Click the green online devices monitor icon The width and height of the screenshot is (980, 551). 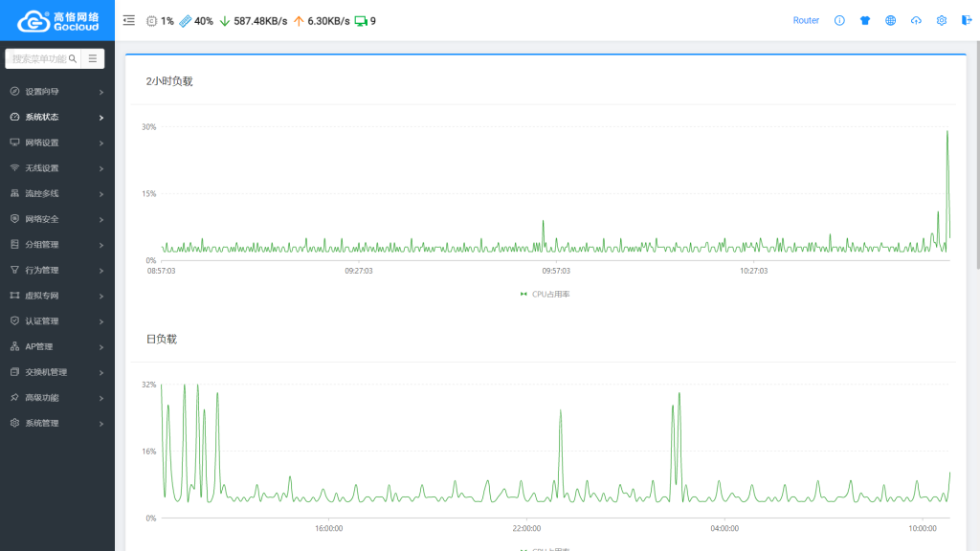pyautogui.click(x=361, y=21)
